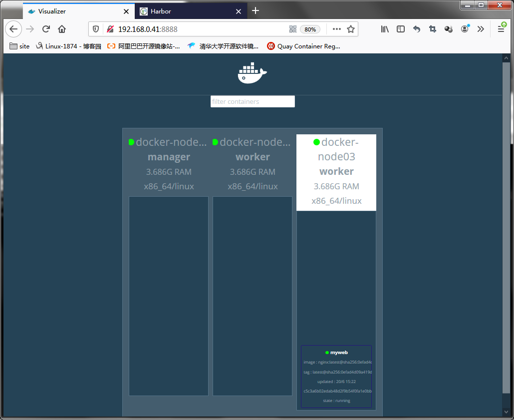Go to the browser home page
This screenshot has width=514, height=420.
[62, 29]
